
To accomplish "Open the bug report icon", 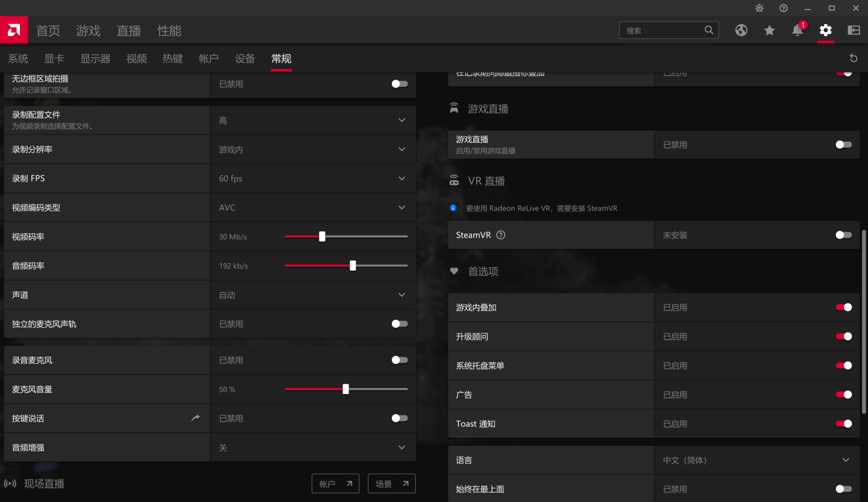I will [x=759, y=8].
